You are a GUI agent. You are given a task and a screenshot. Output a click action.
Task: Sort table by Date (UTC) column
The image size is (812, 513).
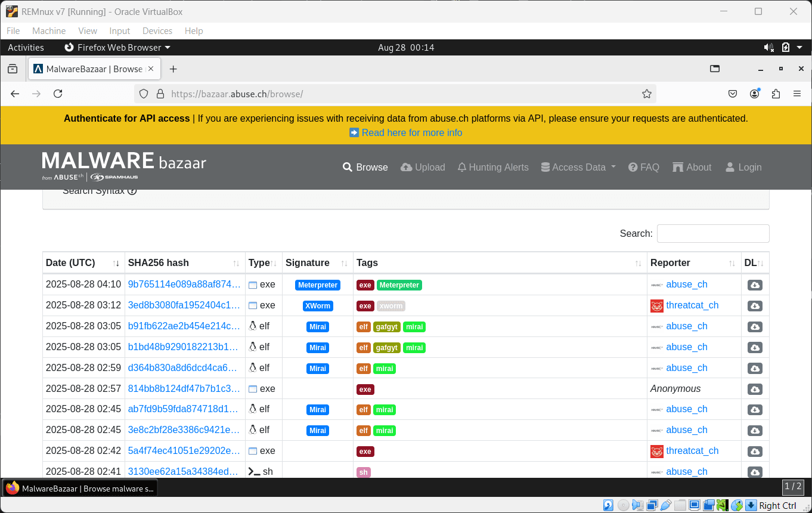coord(84,262)
